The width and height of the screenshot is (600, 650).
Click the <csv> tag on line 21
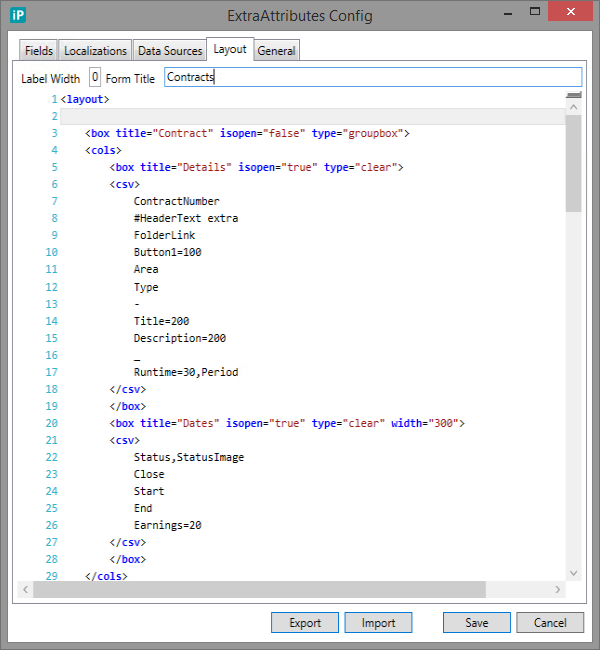click(125, 441)
